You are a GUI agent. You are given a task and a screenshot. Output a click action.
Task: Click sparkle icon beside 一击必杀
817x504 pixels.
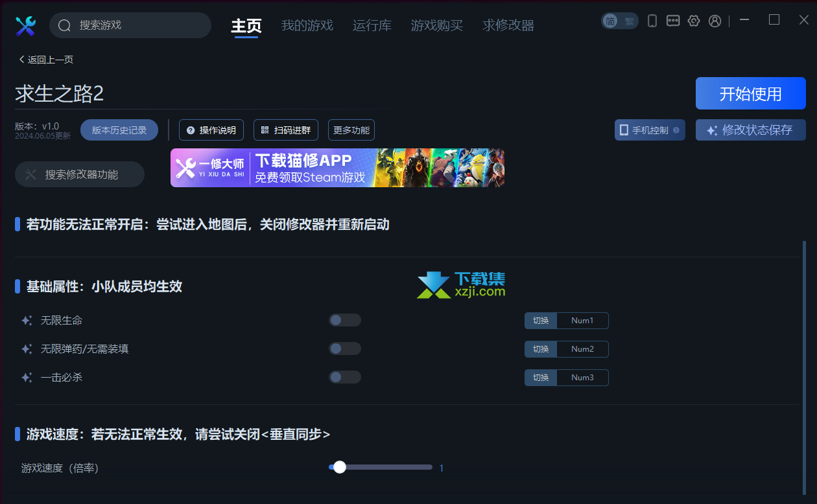tap(27, 377)
